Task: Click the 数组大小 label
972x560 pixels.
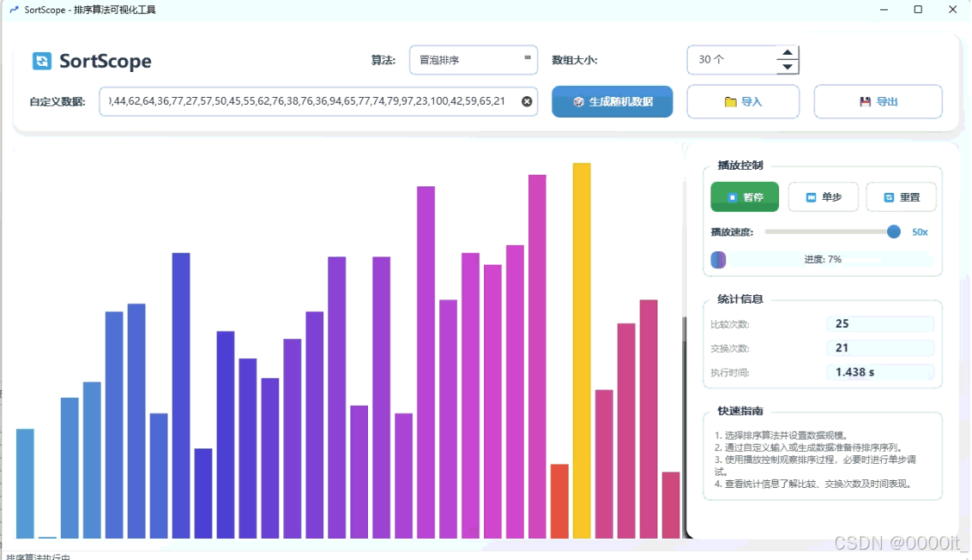Action: point(575,60)
